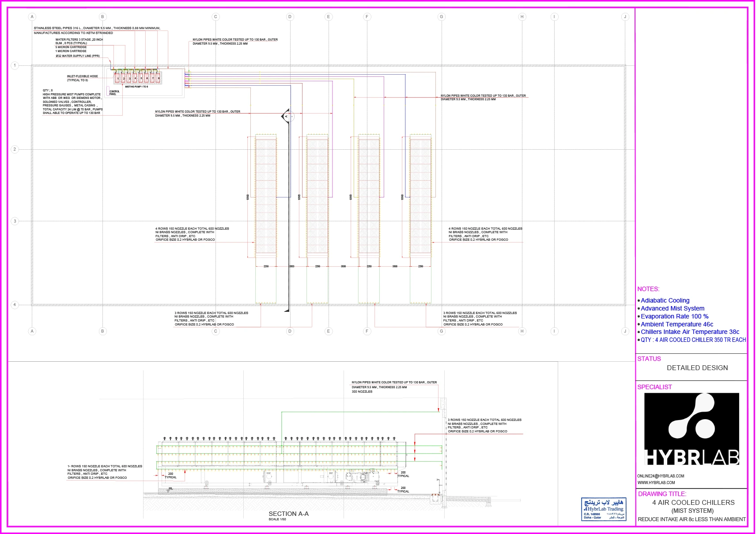Screen dimensions: 756x534
Task: Select the DETAILED DESIGN status text
Action: pyautogui.click(x=697, y=368)
